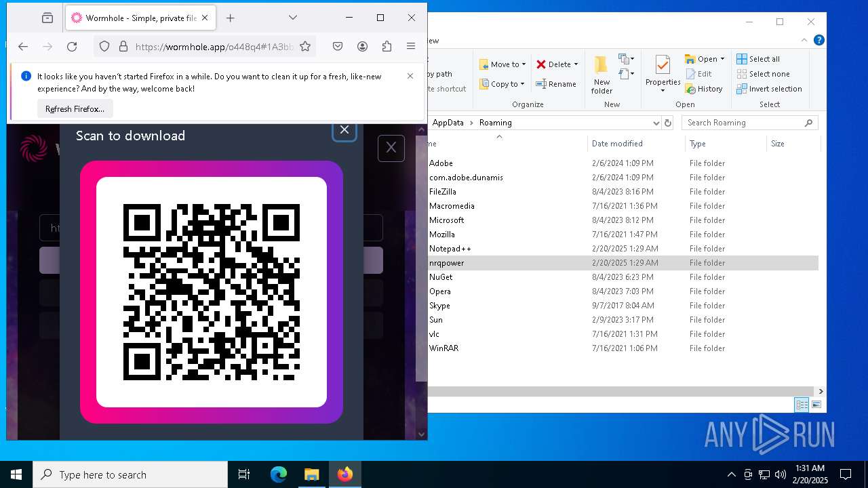
Task: Open Properties in Explorer ribbon
Action: 663,75
